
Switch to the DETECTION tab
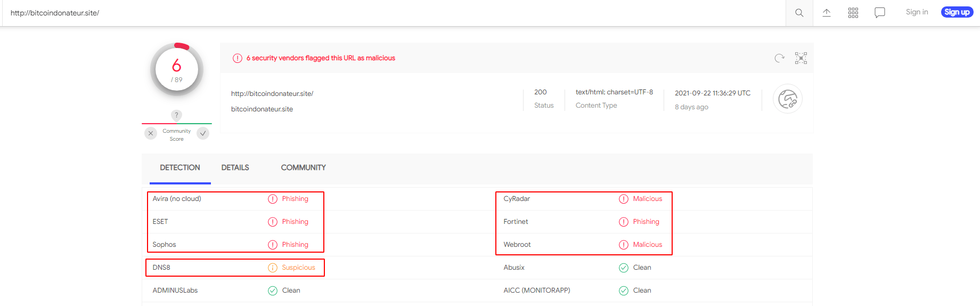pos(180,168)
